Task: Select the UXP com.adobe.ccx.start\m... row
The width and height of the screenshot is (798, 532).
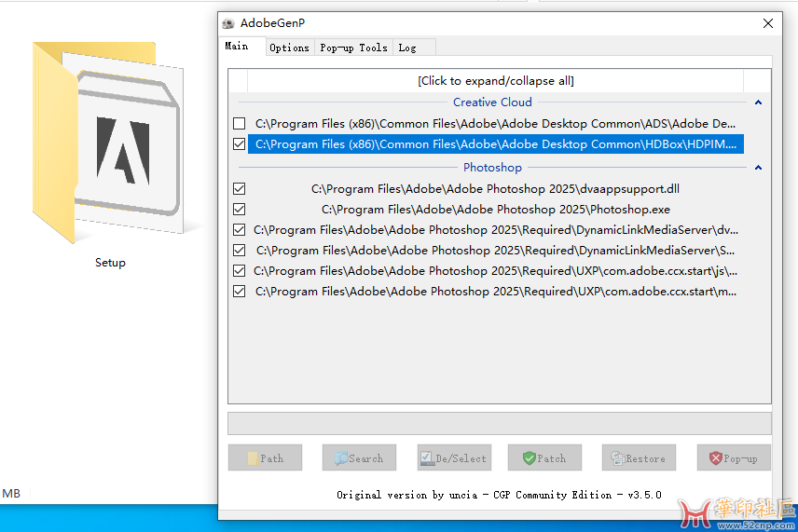Action: point(496,292)
